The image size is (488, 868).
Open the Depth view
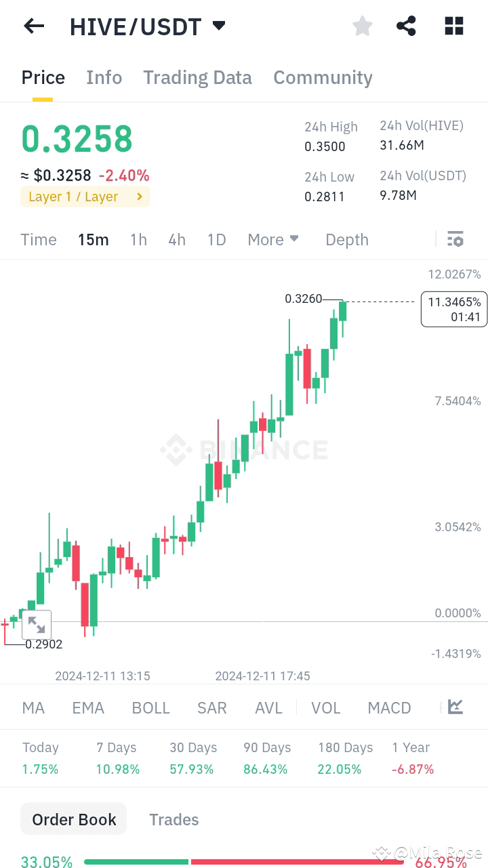(x=346, y=239)
